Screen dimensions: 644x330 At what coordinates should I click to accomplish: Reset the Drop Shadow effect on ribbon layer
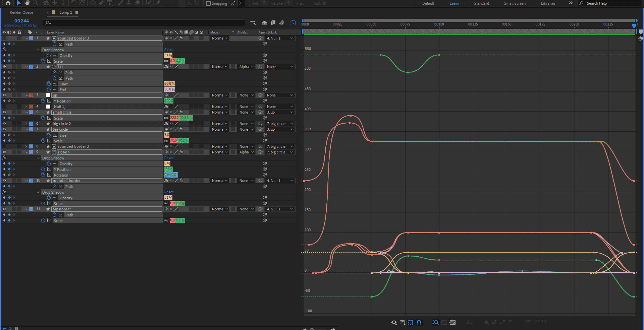[169, 158]
